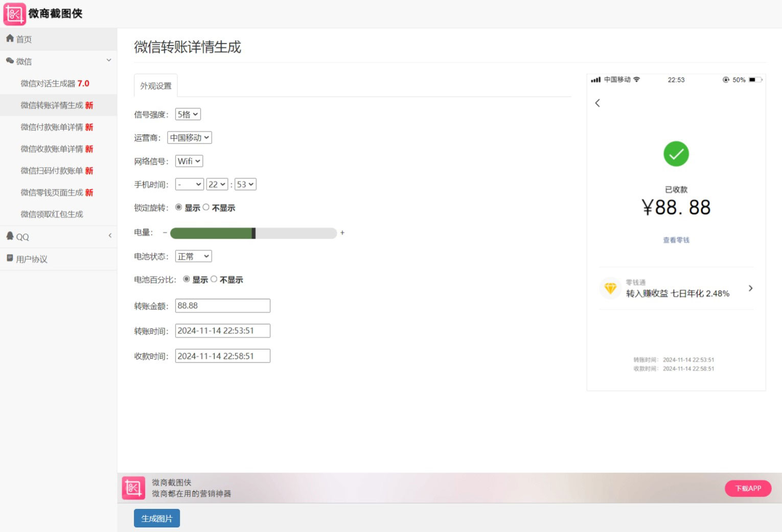Click the signal bars icon in preview
The width and height of the screenshot is (782, 532).
[595, 80]
